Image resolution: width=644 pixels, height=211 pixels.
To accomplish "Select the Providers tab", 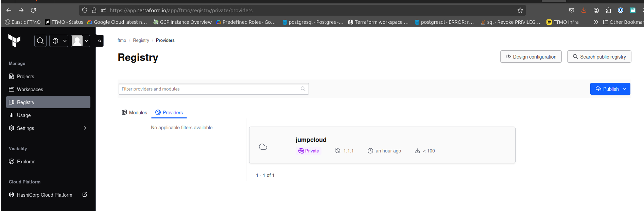I will [169, 113].
